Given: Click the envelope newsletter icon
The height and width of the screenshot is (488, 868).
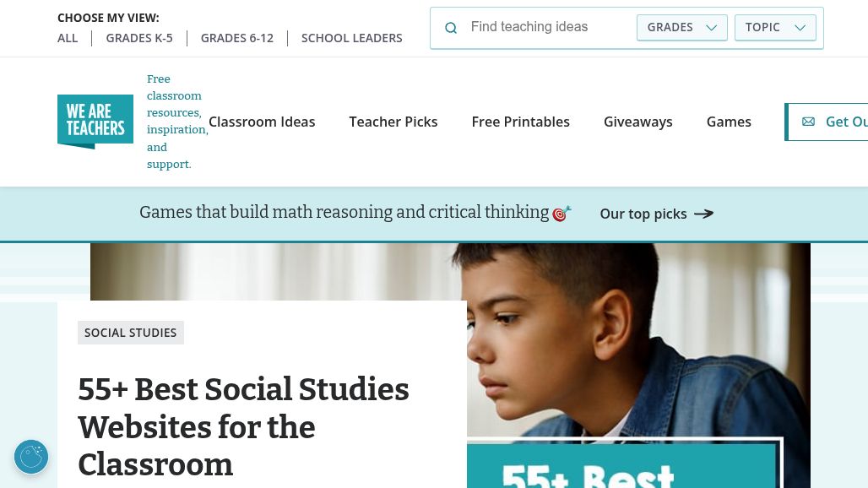Looking at the screenshot, I should 808,122.
